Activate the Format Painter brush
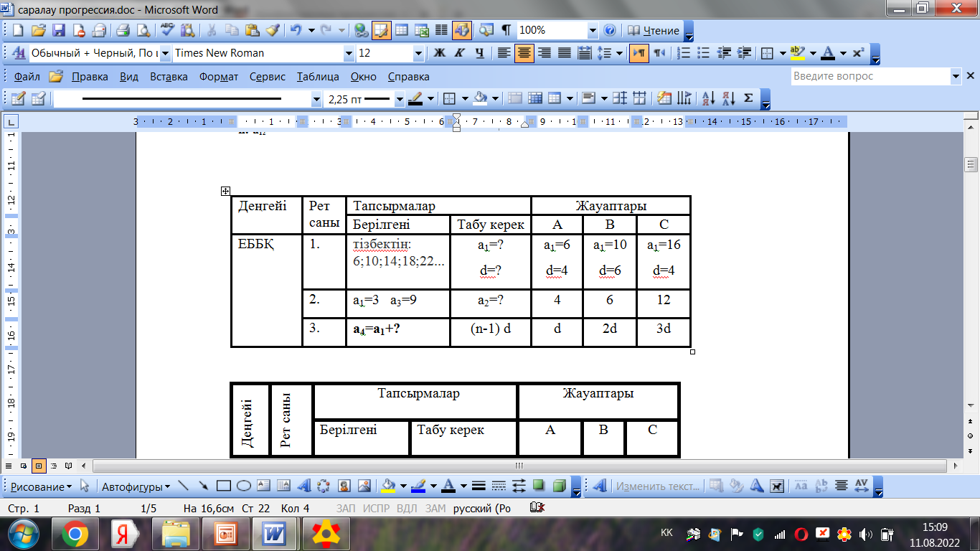 pyautogui.click(x=272, y=31)
